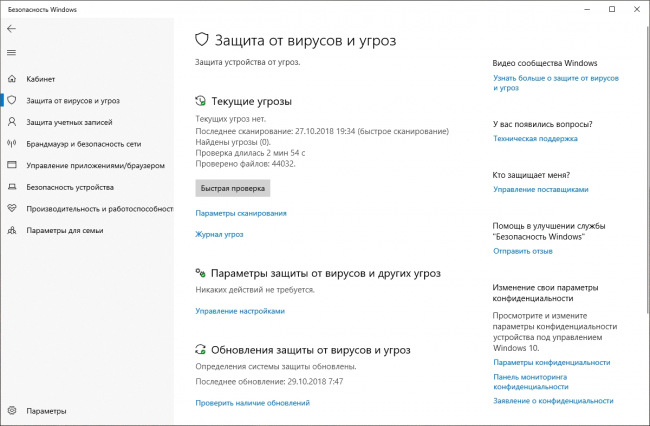The image size is (650, 426).
Task: Click the text Текущих угроз нет.
Action: coord(230,119)
